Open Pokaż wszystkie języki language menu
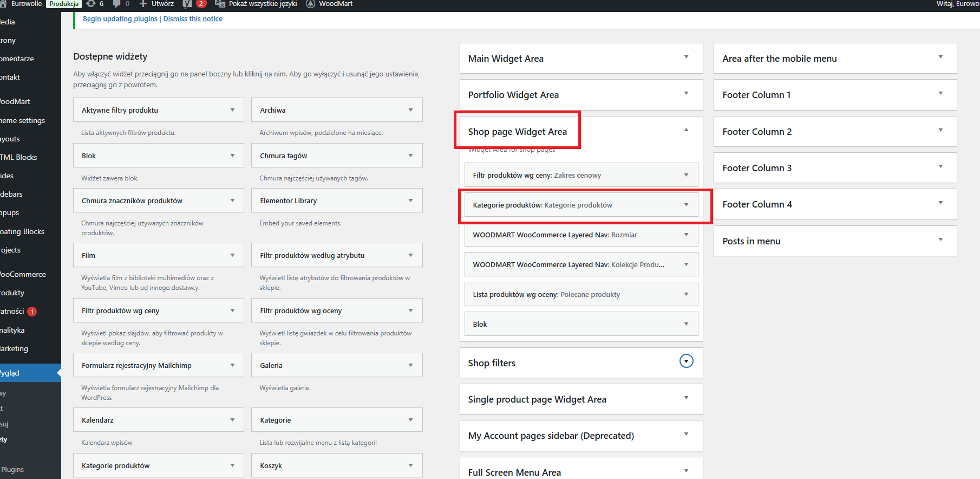 click(x=256, y=4)
